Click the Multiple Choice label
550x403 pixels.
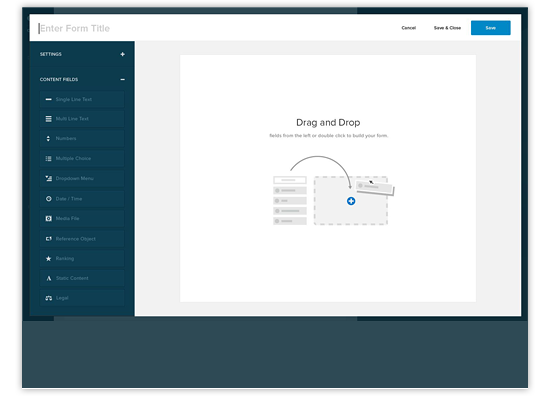(73, 159)
